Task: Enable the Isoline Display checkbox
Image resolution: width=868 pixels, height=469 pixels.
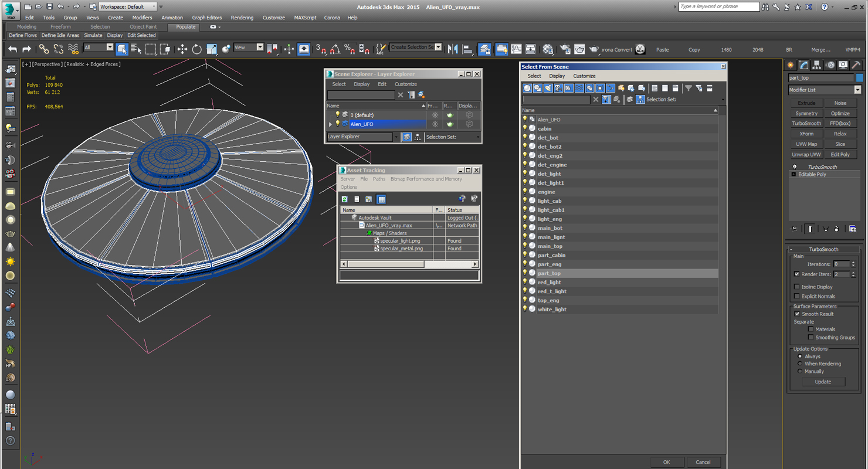Action: [796, 287]
